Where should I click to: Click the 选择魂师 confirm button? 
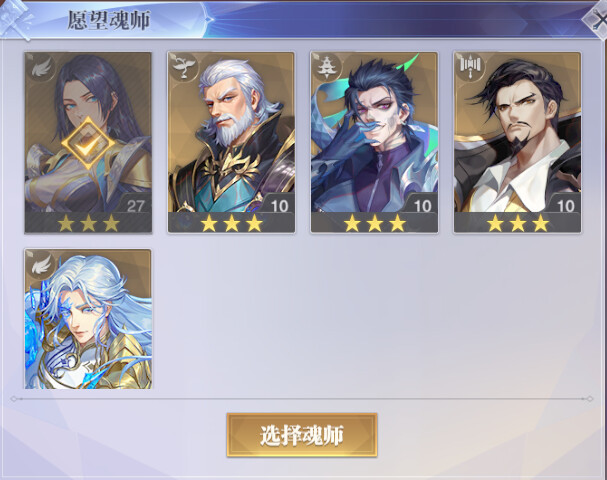(x=302, y=435)
